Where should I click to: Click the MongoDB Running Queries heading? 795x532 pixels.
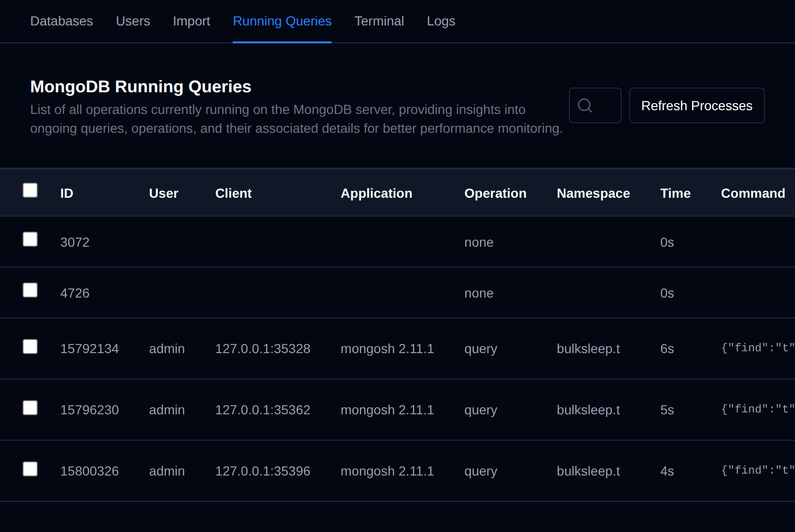pos(141,87)
